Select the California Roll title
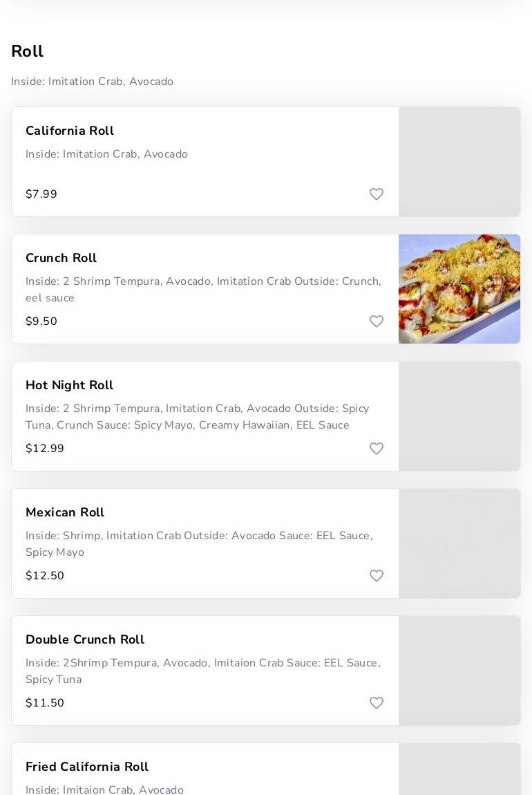The image size is (532, 795). 70,130
